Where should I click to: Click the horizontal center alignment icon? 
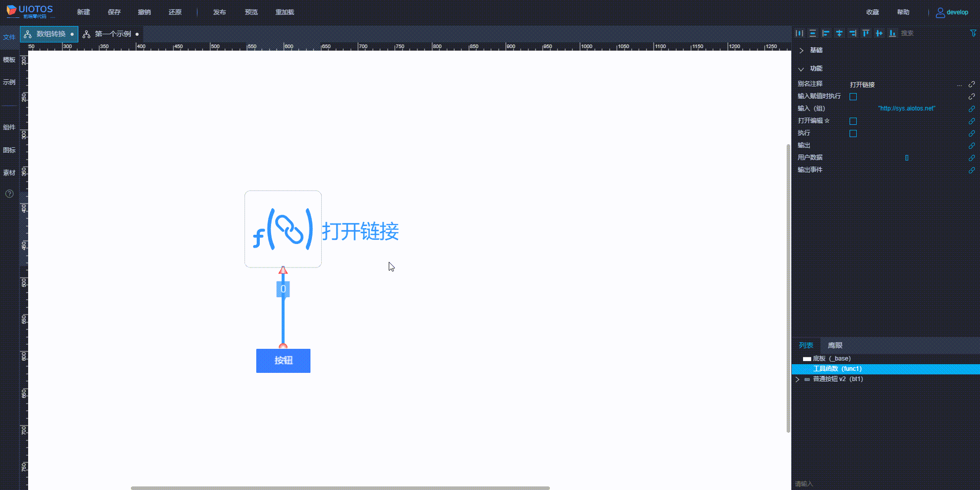pyautogui.click(x=839, y=33)
